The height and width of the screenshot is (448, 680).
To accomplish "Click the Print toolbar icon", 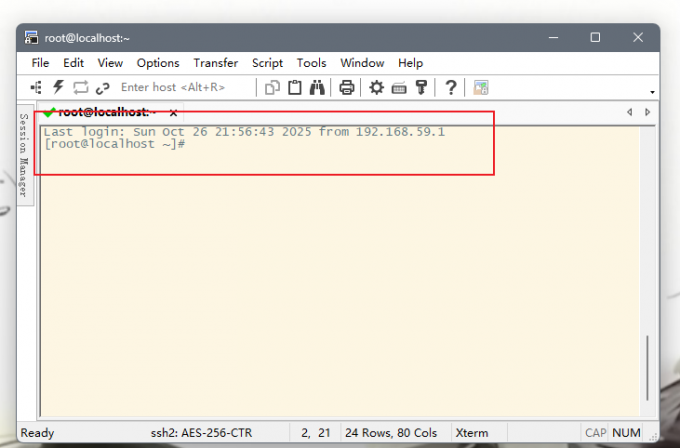I will pos(346,88).
